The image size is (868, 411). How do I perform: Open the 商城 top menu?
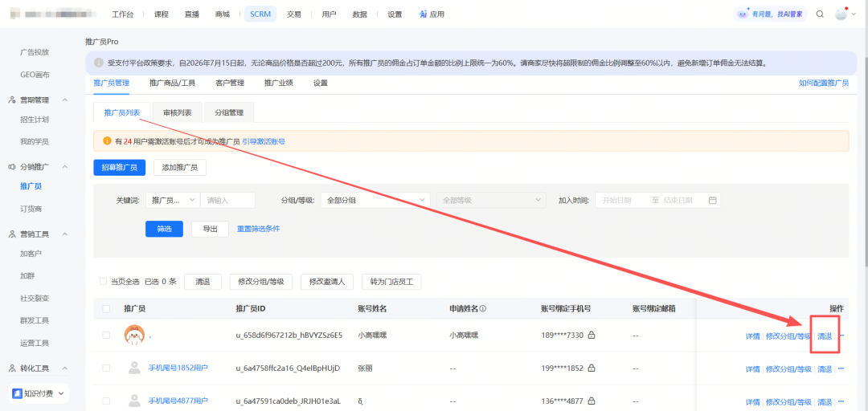click(x=222, y=14)
